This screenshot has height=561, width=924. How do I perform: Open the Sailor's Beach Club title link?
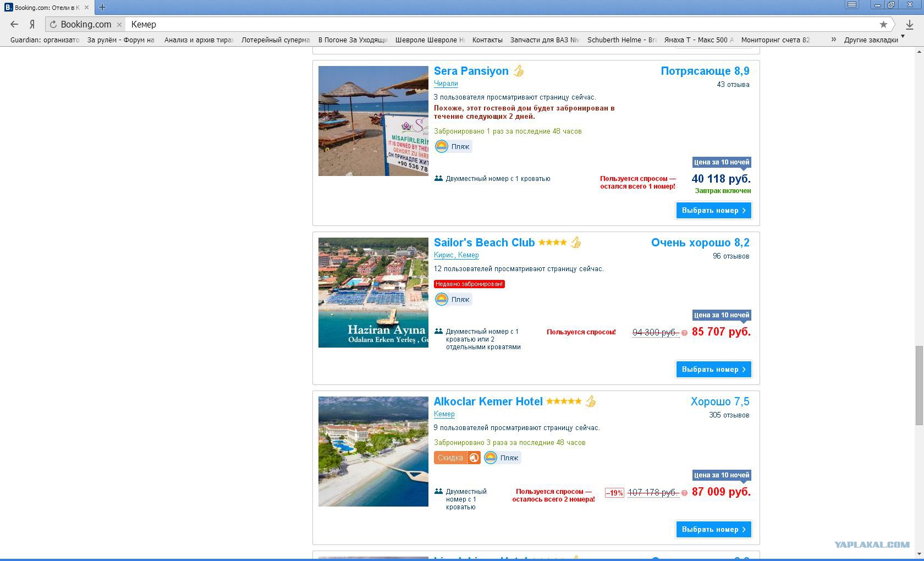(484, 243)
